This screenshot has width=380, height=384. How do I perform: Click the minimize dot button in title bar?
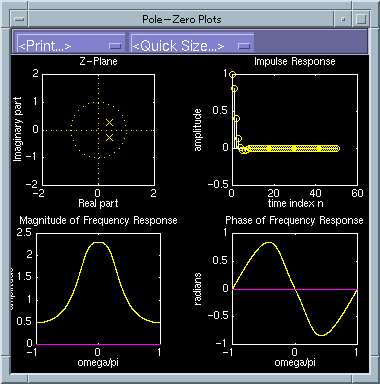click(343, 19)
